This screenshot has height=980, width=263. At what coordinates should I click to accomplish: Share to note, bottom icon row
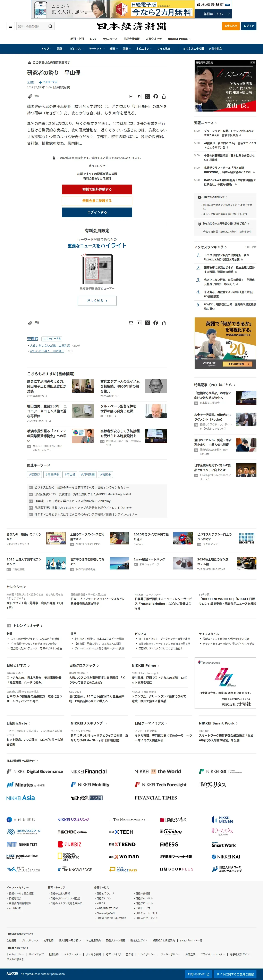[x=139, y=323]
